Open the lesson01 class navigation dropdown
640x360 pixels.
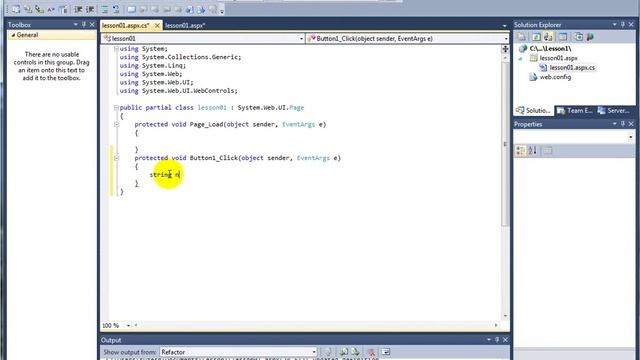(x=301, y=39)
